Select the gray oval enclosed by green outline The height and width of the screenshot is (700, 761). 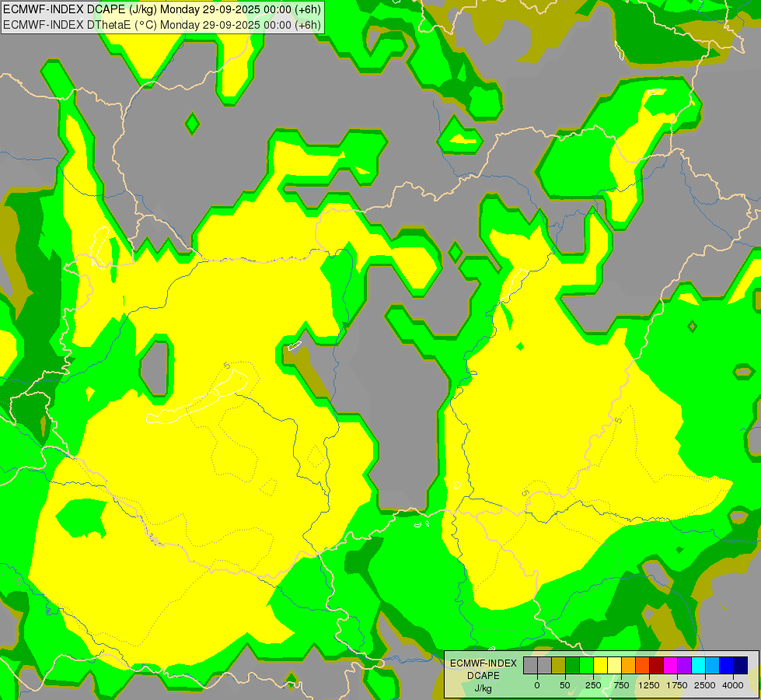pyautogui.click(x=154, y=367)
